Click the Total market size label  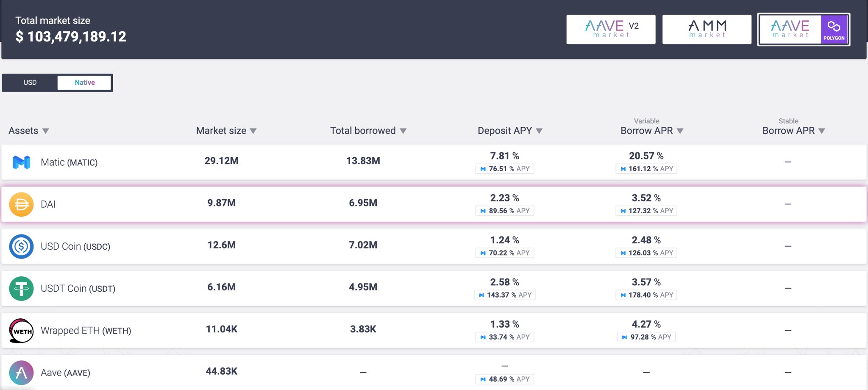pyautogui.click(x=53, y=20)
